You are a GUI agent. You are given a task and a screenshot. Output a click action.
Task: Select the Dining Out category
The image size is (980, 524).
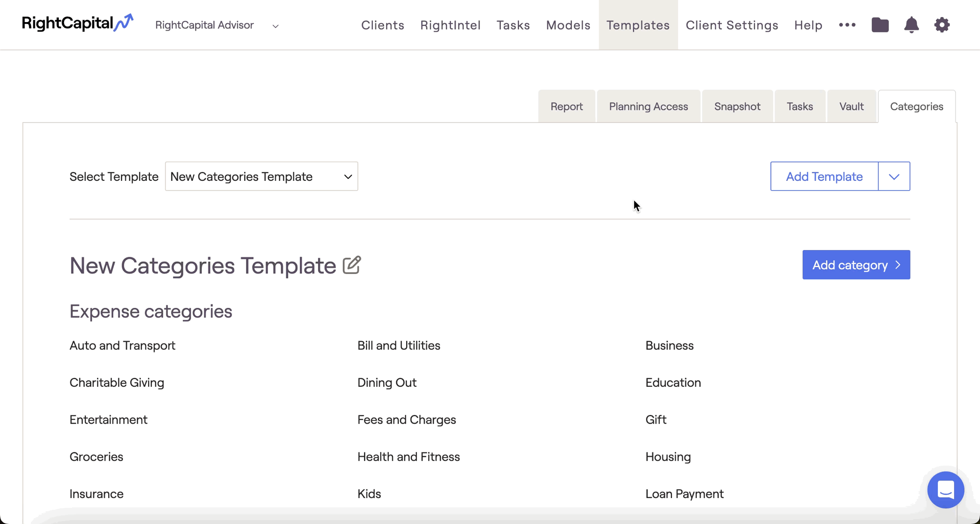(x=387, y=383)
